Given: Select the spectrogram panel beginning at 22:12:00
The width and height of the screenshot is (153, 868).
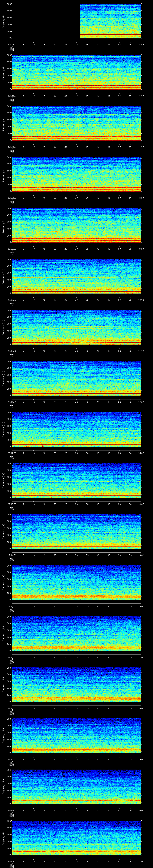Looking at the screenshot, I should 77,429.
